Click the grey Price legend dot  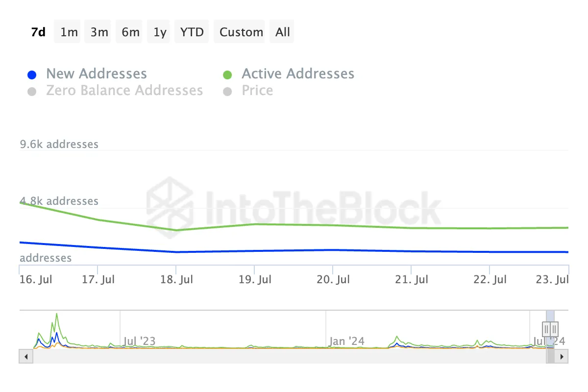pos(227,92)
